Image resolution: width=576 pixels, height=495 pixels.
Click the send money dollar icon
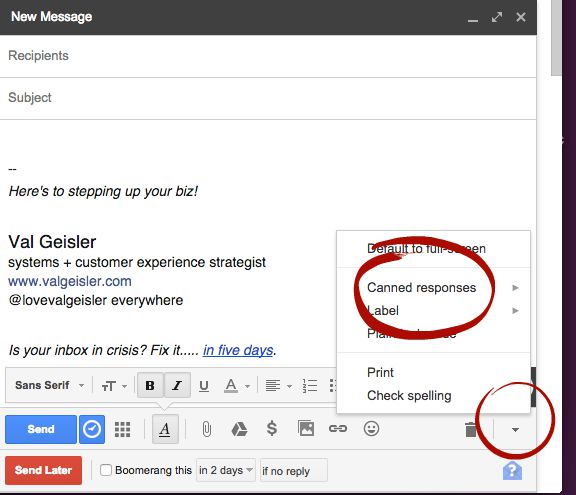pos(272,429)
